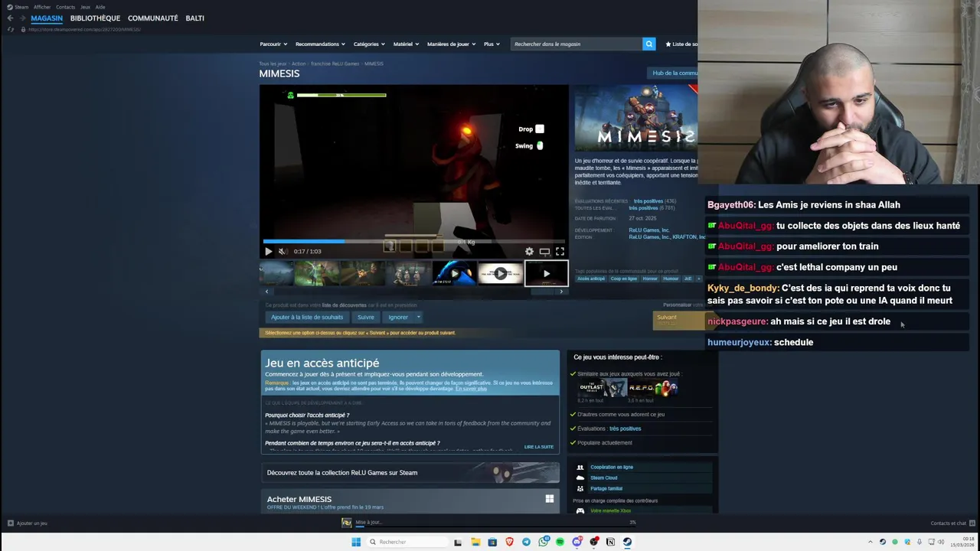Click 'Tous les jeux' breadcrumb
This screenshot has height=551, width=980.
click(273, 64)
